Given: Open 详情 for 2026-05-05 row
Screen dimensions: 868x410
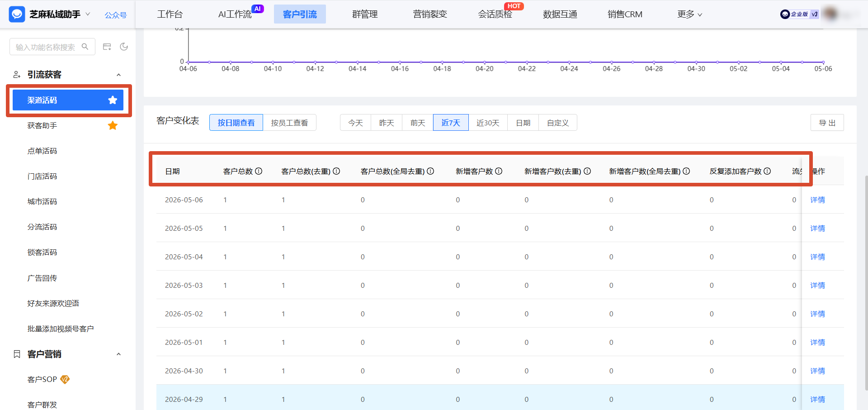Looking at the screenshot, I should (x=817, y=228).
